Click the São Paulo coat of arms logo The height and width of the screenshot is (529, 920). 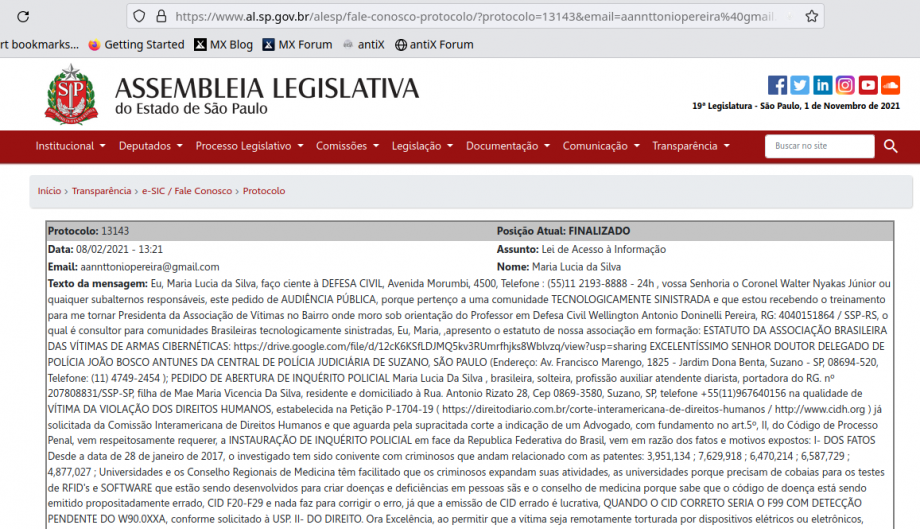pos(71,94)
